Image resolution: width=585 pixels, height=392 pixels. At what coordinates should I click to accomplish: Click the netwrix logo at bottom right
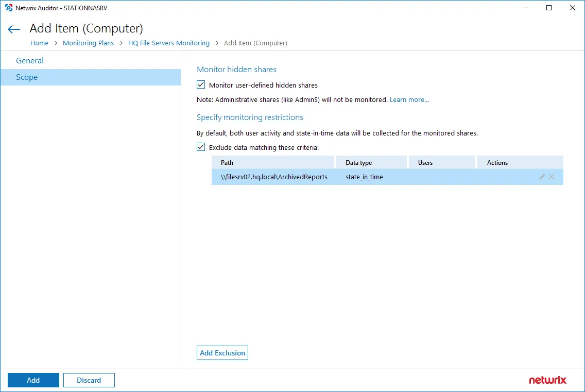pos(547,380)
